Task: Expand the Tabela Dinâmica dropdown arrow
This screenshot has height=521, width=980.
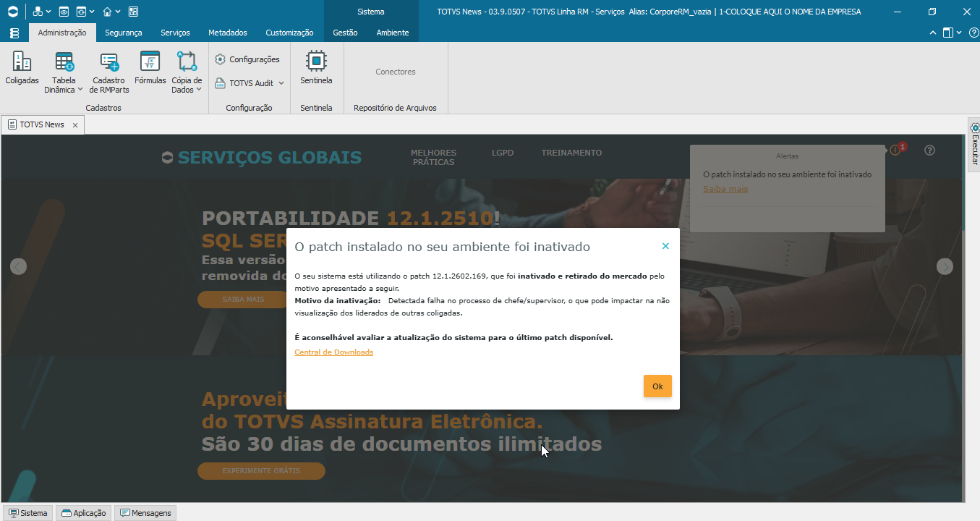Action: click(80, 90)
